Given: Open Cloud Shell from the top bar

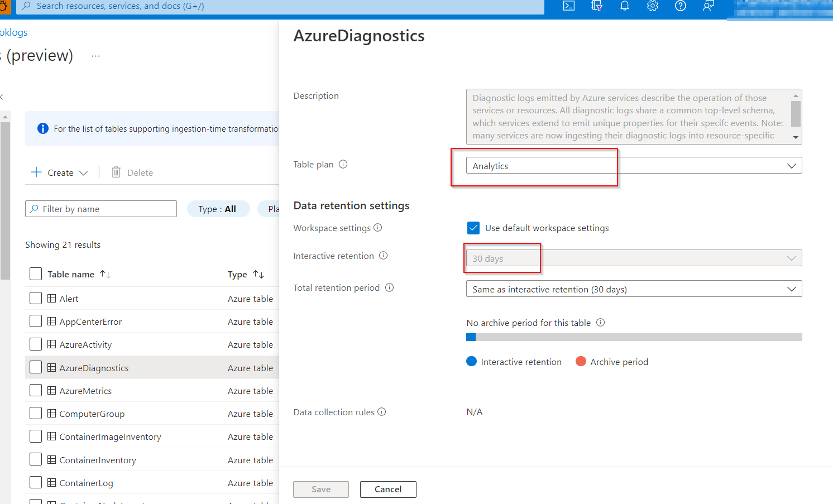Looking at the screenshot, I should 568,6.
